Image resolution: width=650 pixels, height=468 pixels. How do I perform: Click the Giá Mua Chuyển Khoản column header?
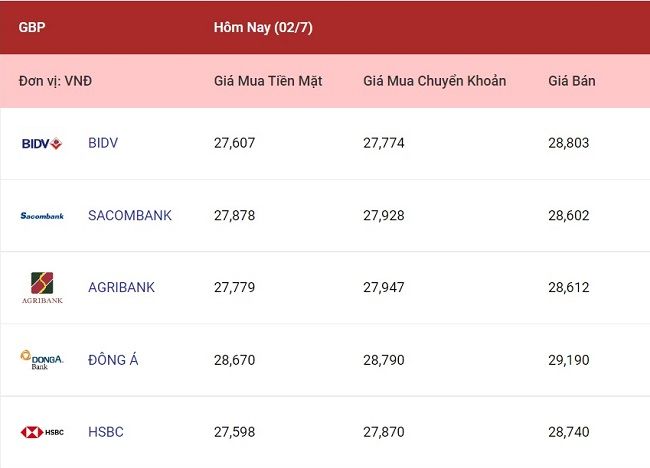pyautogui.click(x=434, y=81)
